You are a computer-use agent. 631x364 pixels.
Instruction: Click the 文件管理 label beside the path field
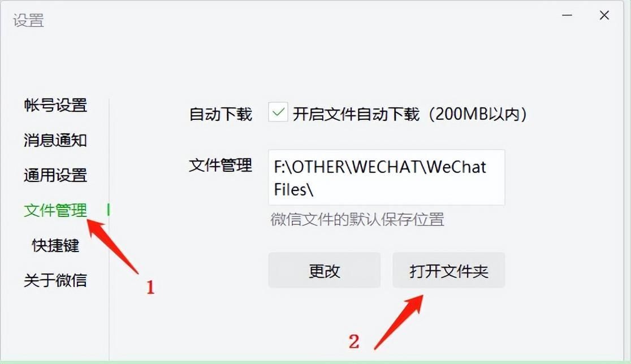[221, 165]
